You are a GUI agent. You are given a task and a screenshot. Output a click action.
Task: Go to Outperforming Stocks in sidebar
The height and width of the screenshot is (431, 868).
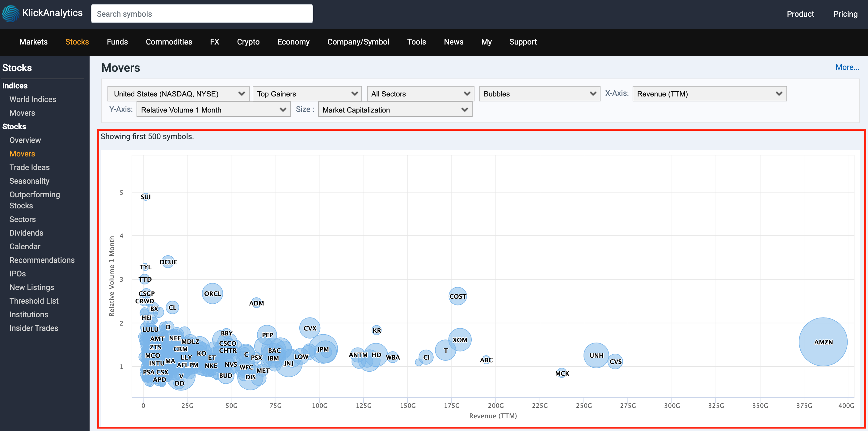(34, 200)
